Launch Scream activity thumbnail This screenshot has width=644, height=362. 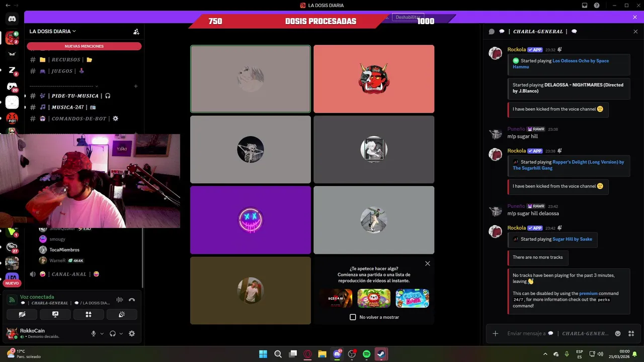336,298
